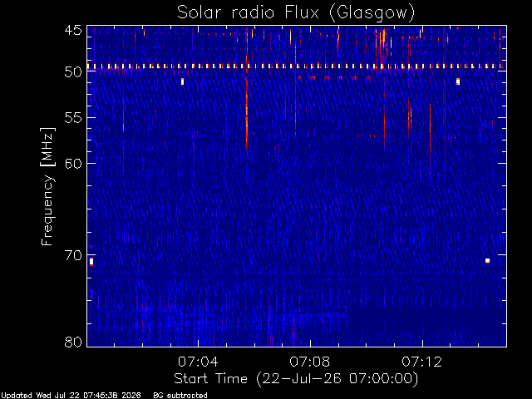Click the dotted interference band near 50 MHz
The width and height of the screenshot is (532, 399).
297,66
